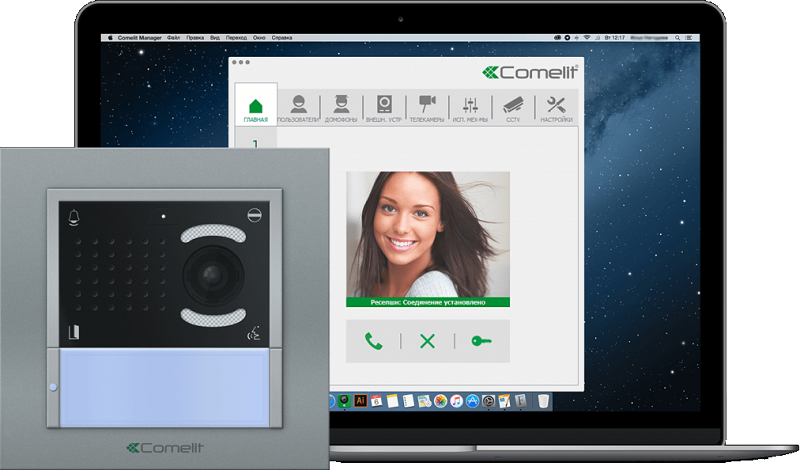The height and width of the screenshot is (470, 800).
Task: Open the green camera app in Dock
Action: [x=344, y=401]
